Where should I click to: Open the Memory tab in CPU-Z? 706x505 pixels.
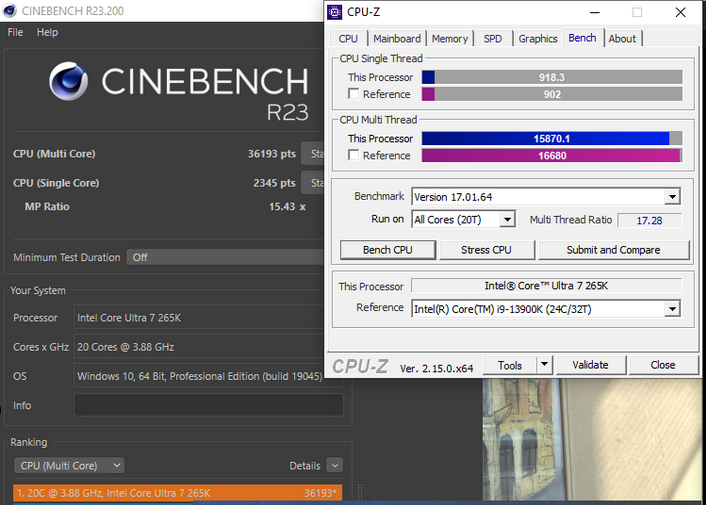449,39
